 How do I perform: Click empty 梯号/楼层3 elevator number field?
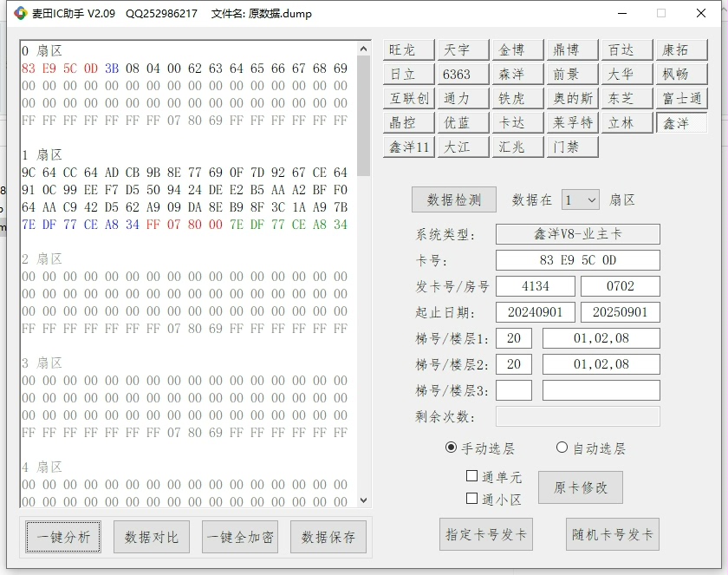tap(514, 390)
